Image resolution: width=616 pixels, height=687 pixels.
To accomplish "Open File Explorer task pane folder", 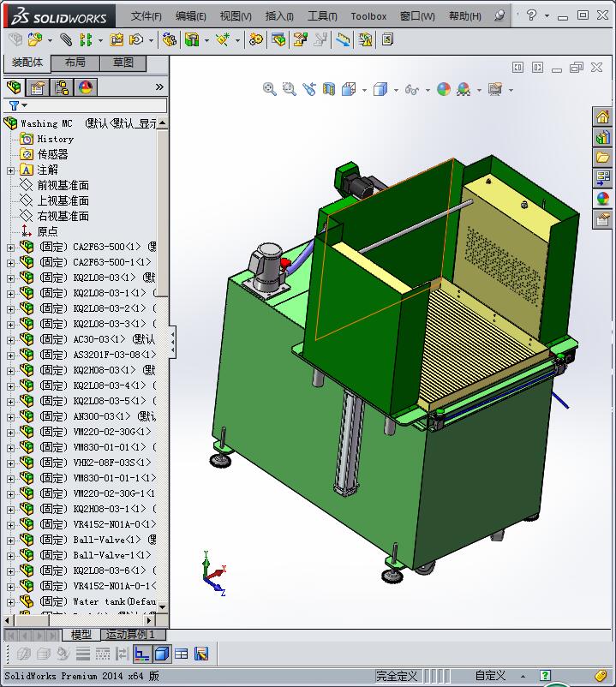I will point(602,158).
